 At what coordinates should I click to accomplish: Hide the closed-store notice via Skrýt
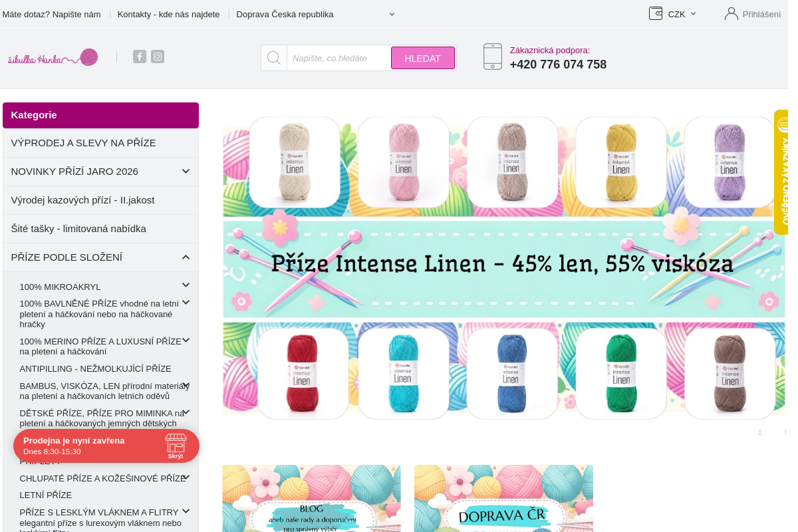point(176,456)
